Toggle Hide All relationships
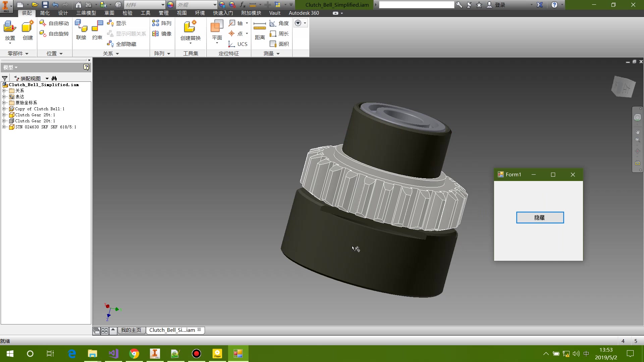Image resolution: width=644 pixels, height=362 pixels. [122, 44]
